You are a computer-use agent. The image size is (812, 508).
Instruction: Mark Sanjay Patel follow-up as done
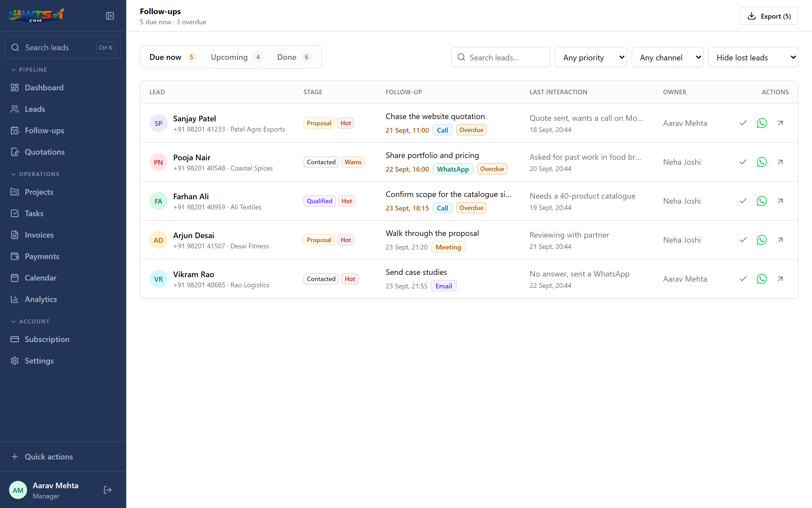click(743, 123)
